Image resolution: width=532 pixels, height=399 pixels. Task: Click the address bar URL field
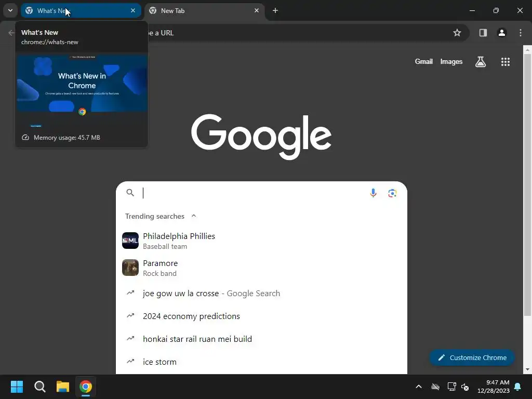(x=299, y=33)
